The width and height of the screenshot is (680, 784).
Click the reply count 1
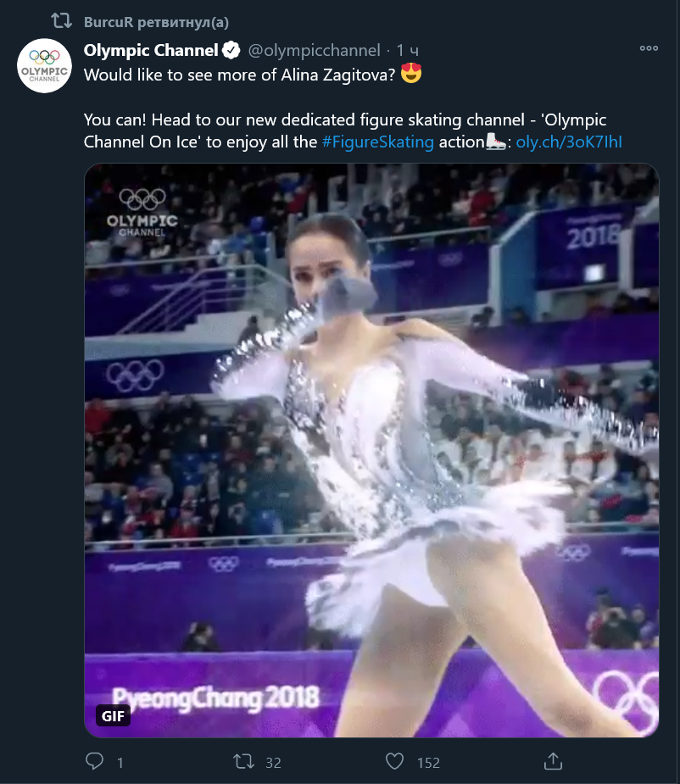(x=120, y=763)
